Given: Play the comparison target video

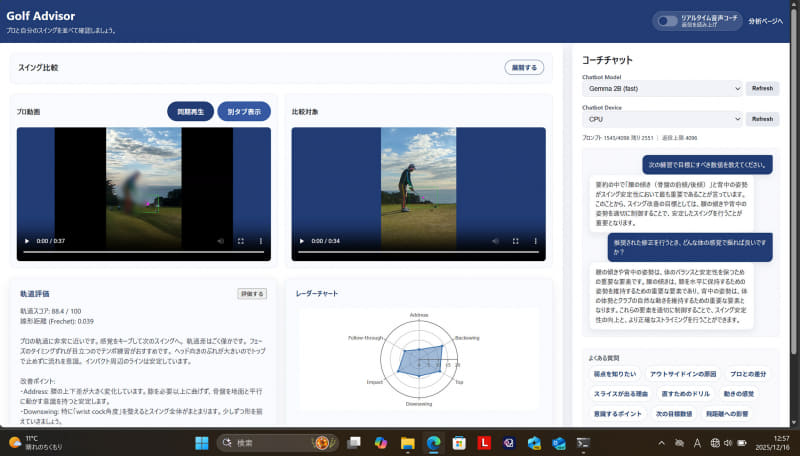Looking at the screenshot, I should [302, 241].
